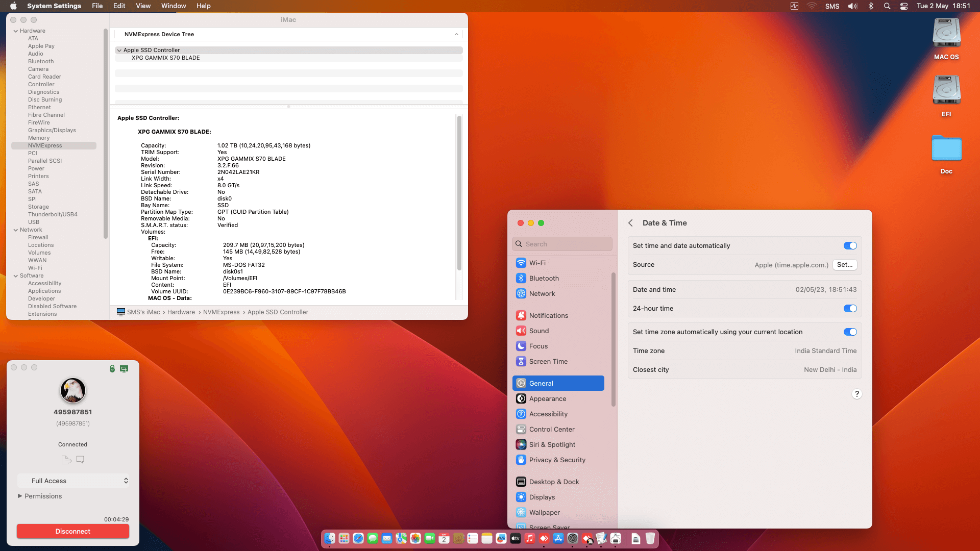Open the Help menu

point(204,6)
